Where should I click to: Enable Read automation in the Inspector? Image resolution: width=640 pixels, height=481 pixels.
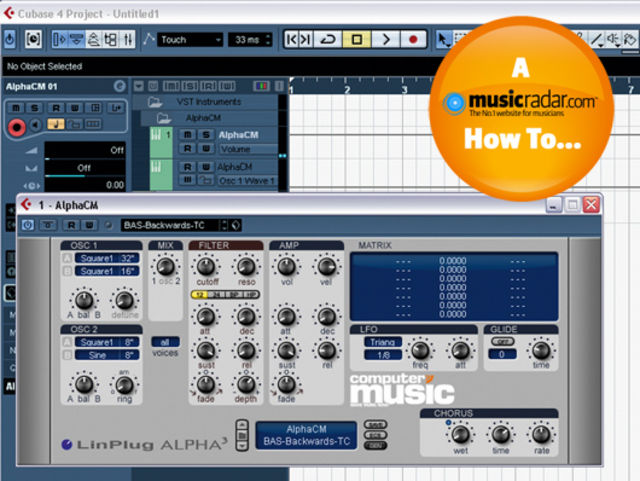(56, 108)
